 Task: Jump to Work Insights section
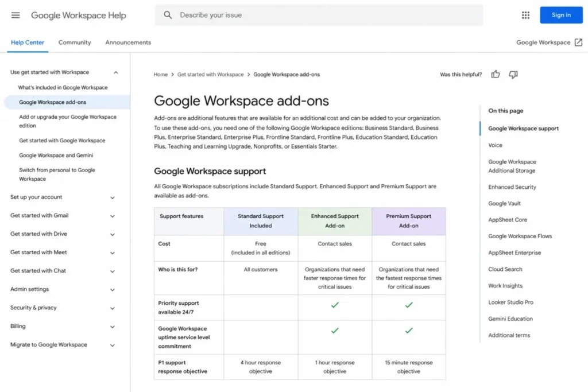coord(505,286)
